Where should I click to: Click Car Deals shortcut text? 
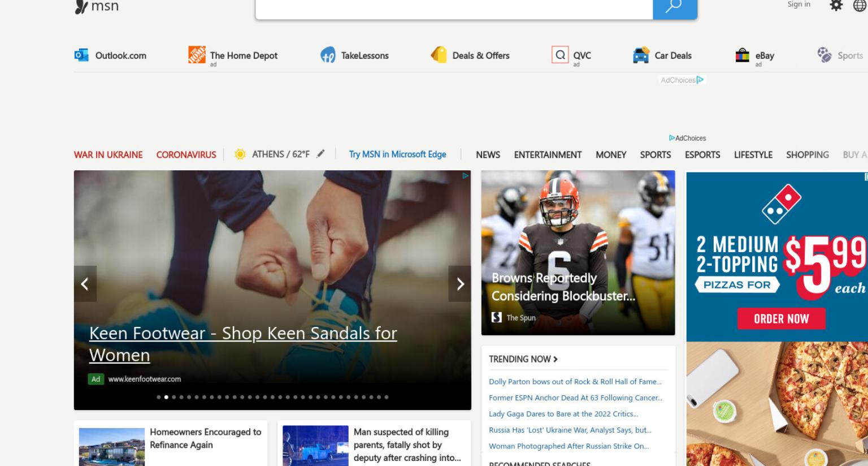tap(673, 55)
